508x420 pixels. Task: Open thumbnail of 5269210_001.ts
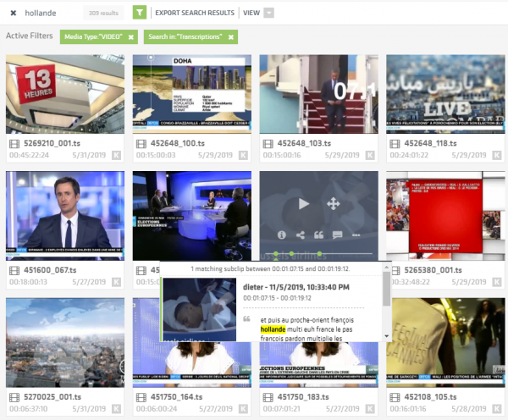(65, 94)
